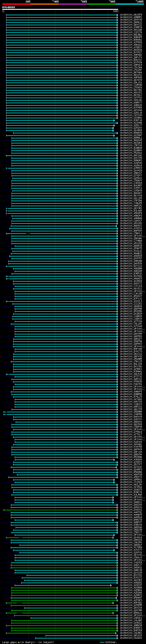146x644 pixels.
Task: Select hit label UniRef100_B6KH72
Action: pyautogui.click(x=131, y=226)
